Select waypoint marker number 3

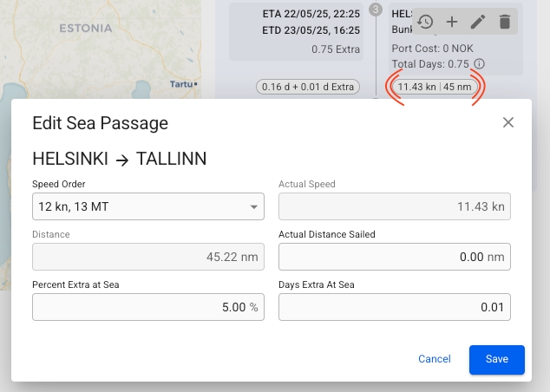tap(375, 10)
